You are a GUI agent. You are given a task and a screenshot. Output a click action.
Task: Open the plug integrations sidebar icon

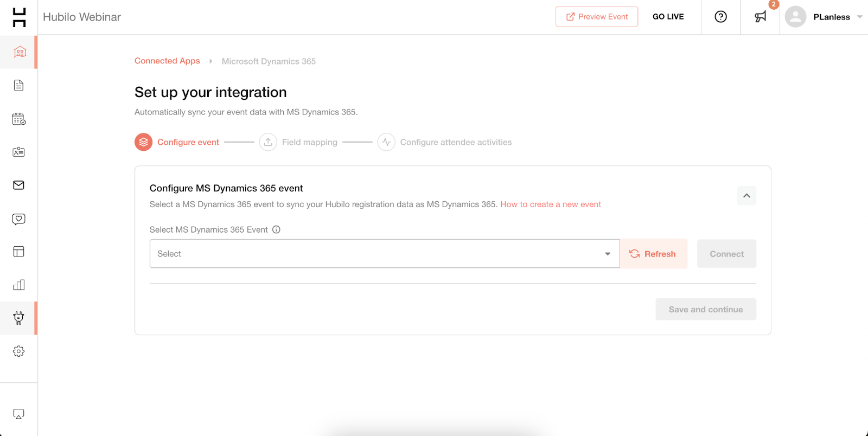click(x=18, y=318)
